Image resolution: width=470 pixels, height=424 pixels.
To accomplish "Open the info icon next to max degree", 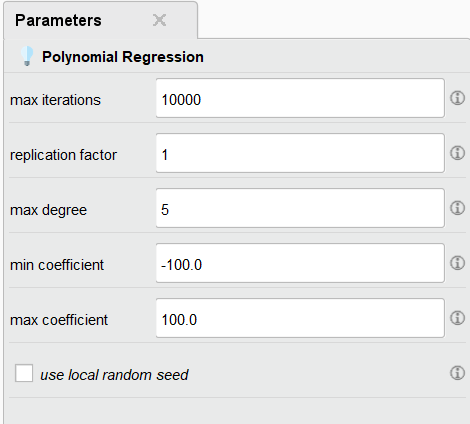I will (457, 208).
